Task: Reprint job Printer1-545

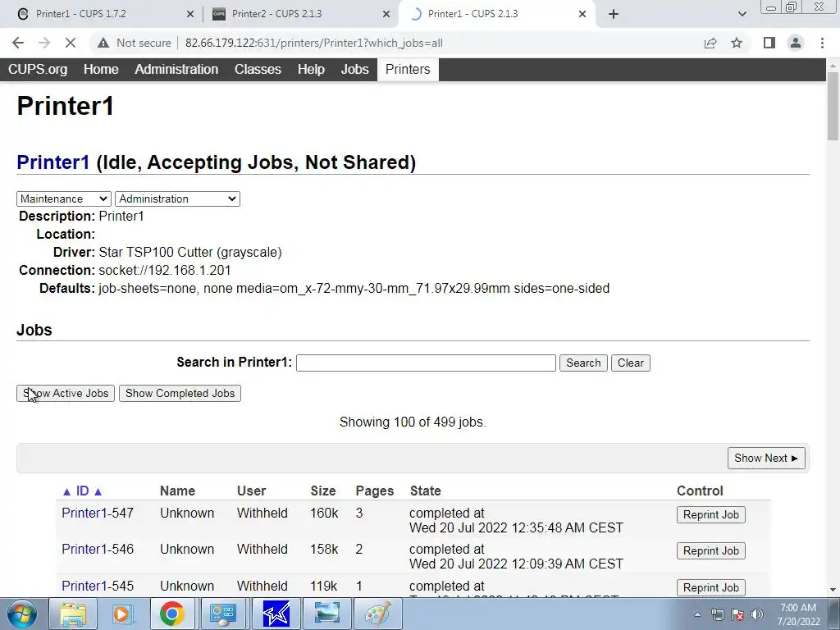Action: point(711,587)
